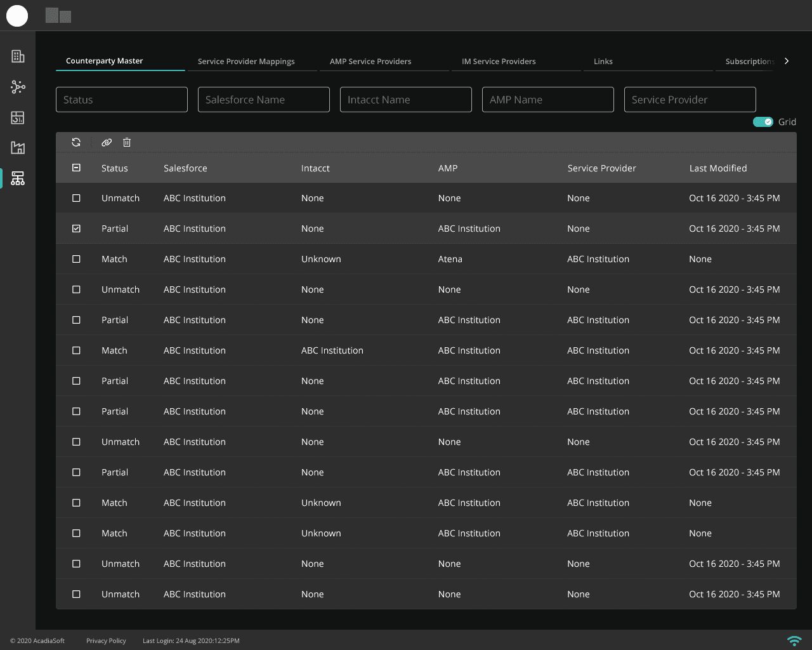
Task: Click the Salesforce Name input field
Action: [263, 100]
